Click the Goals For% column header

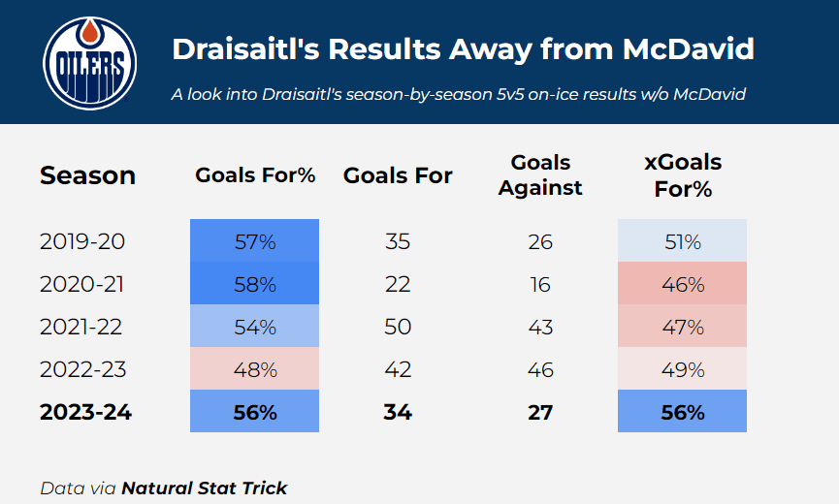[x=255, y=175]
